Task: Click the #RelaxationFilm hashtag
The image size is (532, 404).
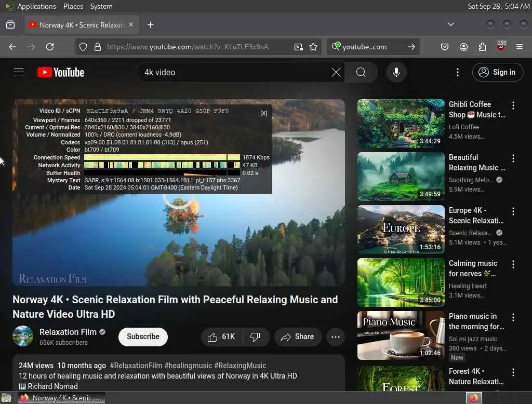Action: tap(136, 366)
